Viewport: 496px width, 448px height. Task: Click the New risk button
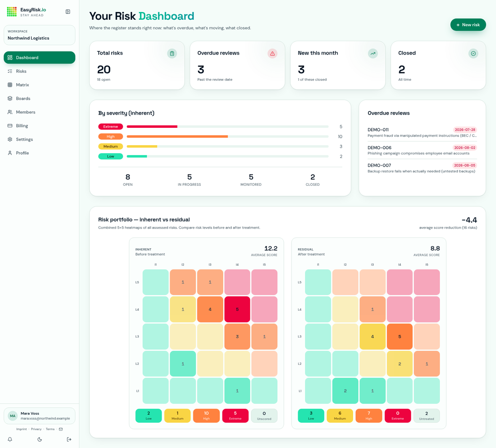pyautogui.click(x=468, y=25)
